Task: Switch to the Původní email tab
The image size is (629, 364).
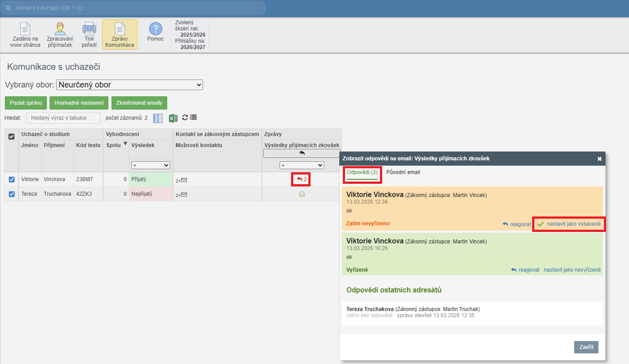Action: point(403,172)
